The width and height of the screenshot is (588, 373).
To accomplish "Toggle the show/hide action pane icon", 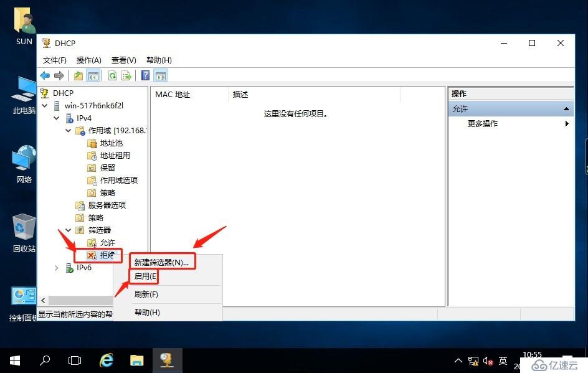I will 161,76.
